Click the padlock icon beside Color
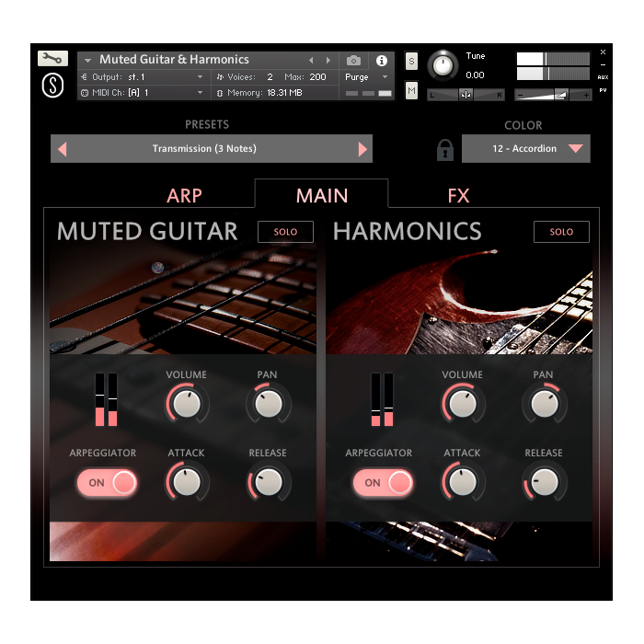 (x=444, y=149)
